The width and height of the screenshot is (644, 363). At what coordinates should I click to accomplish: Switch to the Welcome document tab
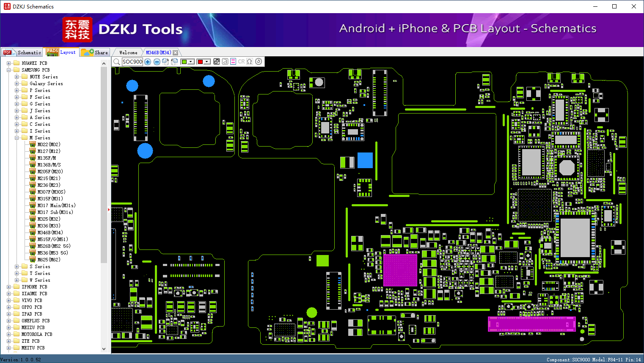click(x=128, y=53)
